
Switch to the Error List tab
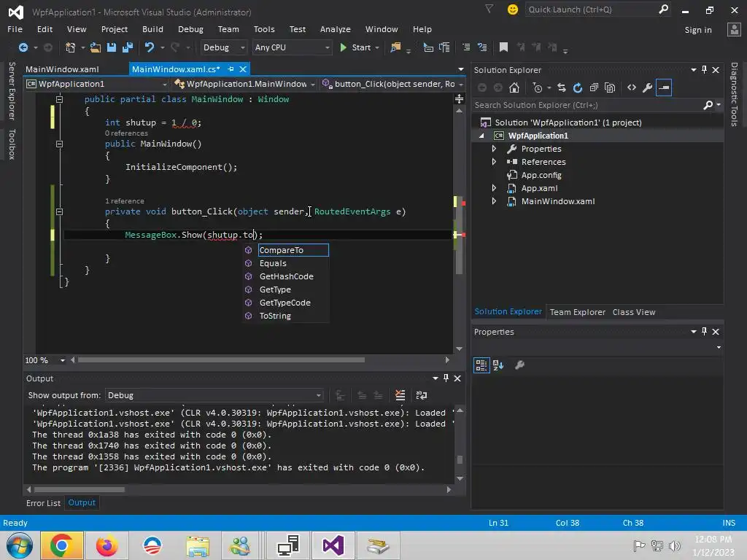43,503
